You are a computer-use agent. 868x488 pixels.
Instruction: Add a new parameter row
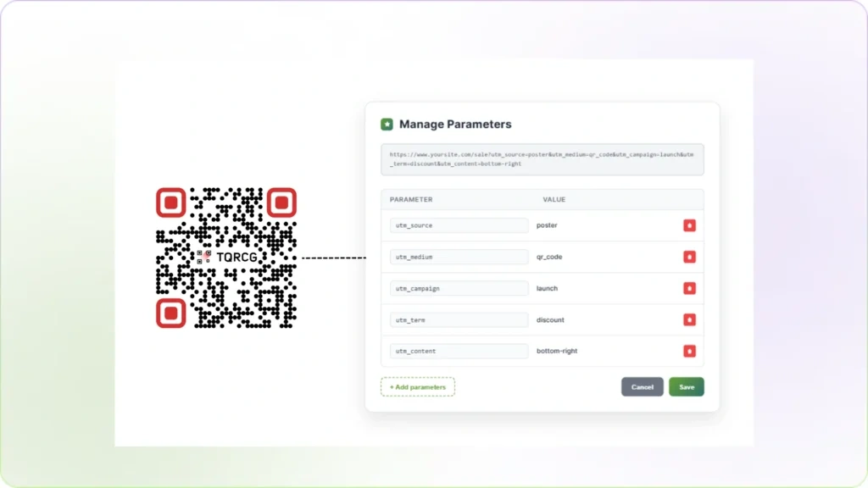[417, 386]
